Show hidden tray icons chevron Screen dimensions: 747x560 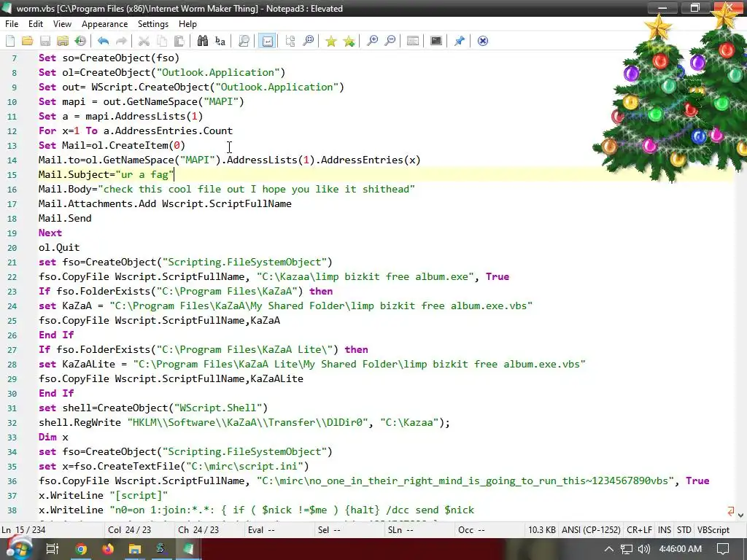coord(609,549)
